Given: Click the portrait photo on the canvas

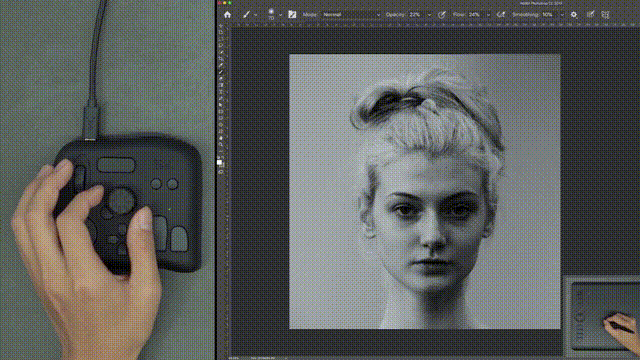Looking at the screenshot, I should [x=424, y=191].
